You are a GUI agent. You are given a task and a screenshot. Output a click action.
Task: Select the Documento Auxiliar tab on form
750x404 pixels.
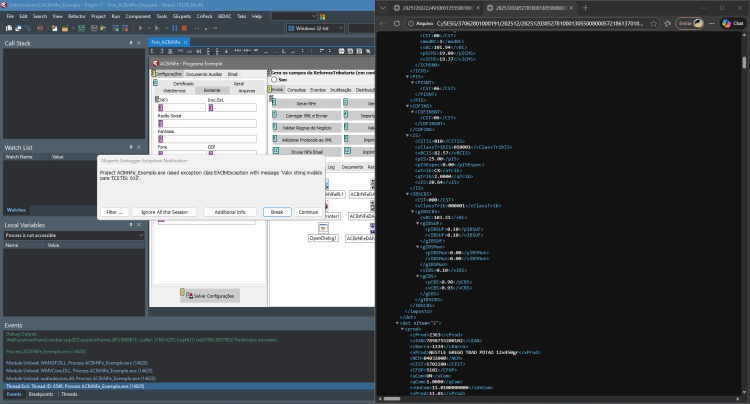click(x=204, y=74)
